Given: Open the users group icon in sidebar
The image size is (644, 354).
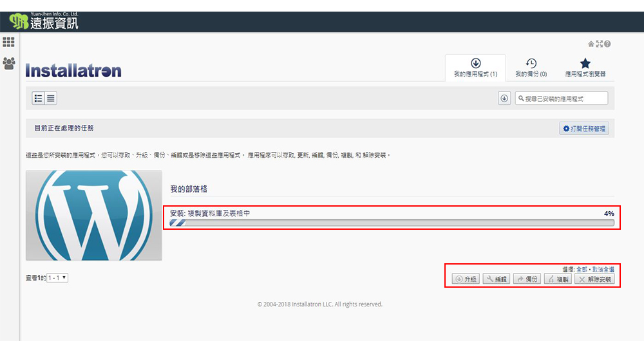Looking at the screenshot, I should click(8, 63).
